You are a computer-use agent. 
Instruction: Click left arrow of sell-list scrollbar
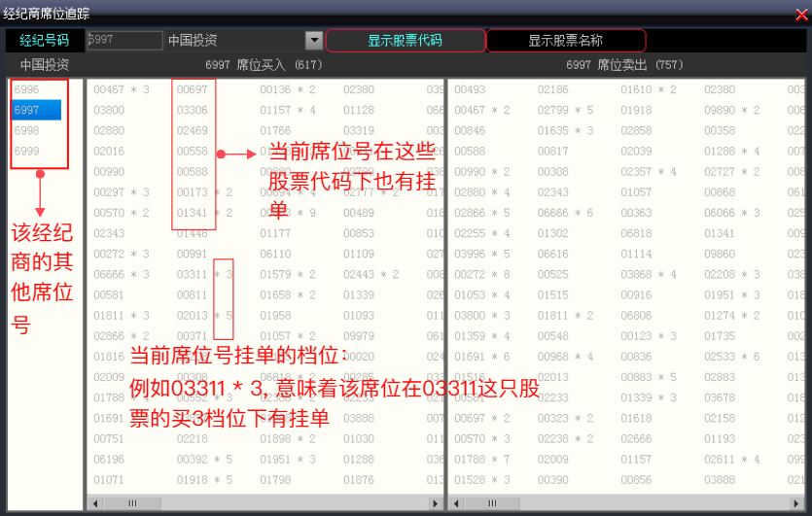[x=454, y=503]
